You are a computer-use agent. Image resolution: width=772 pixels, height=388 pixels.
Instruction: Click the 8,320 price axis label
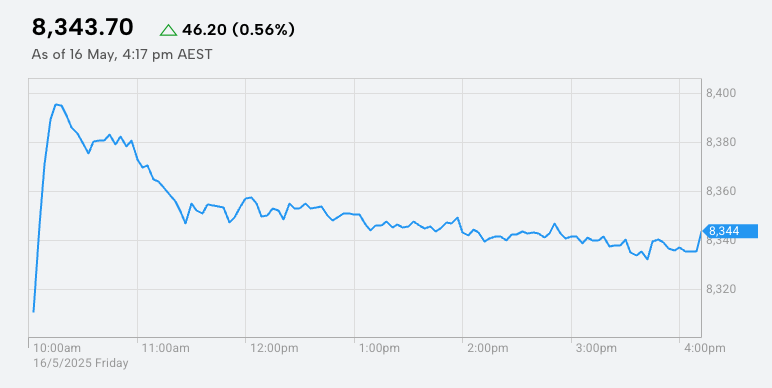tap(720, 289)
